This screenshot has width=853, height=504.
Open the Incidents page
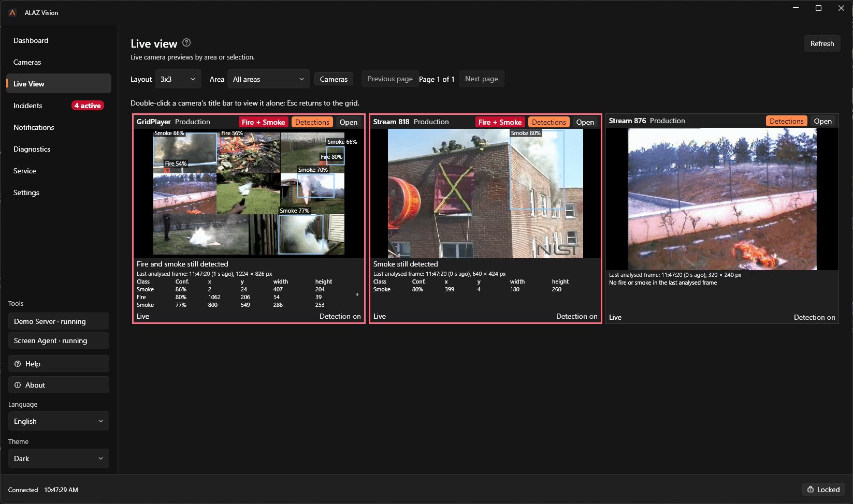(59, 106)
